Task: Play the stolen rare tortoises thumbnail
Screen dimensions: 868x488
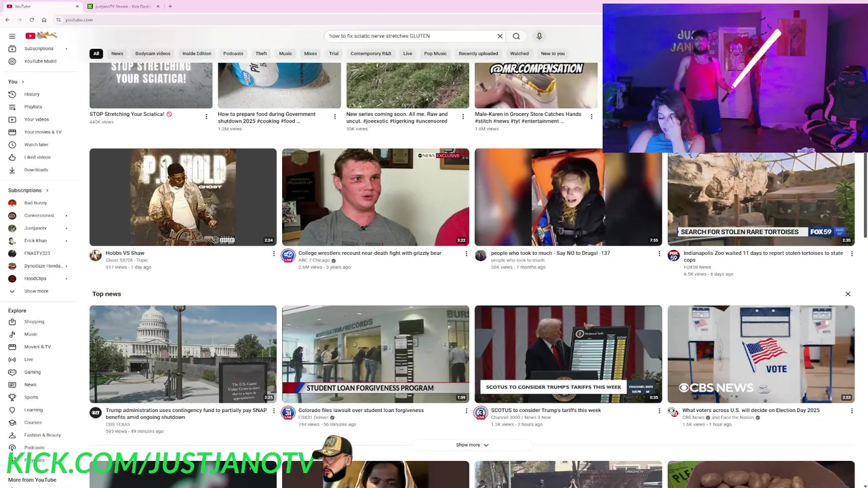Action: click(x=761, y=200)
